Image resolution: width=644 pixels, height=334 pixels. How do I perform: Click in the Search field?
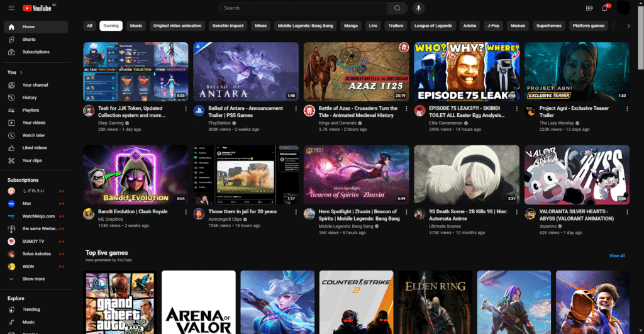[x=303, y=8]
